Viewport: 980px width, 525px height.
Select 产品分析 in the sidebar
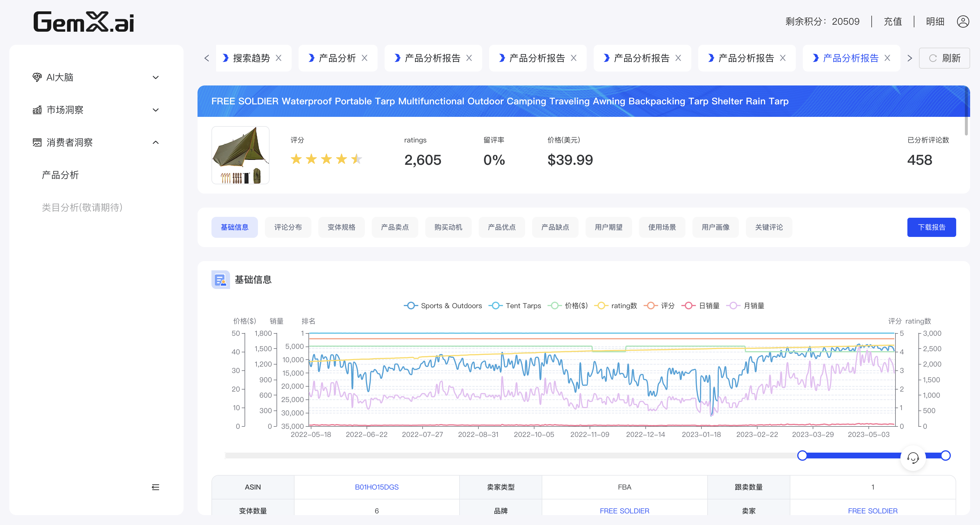pos(60,175)
